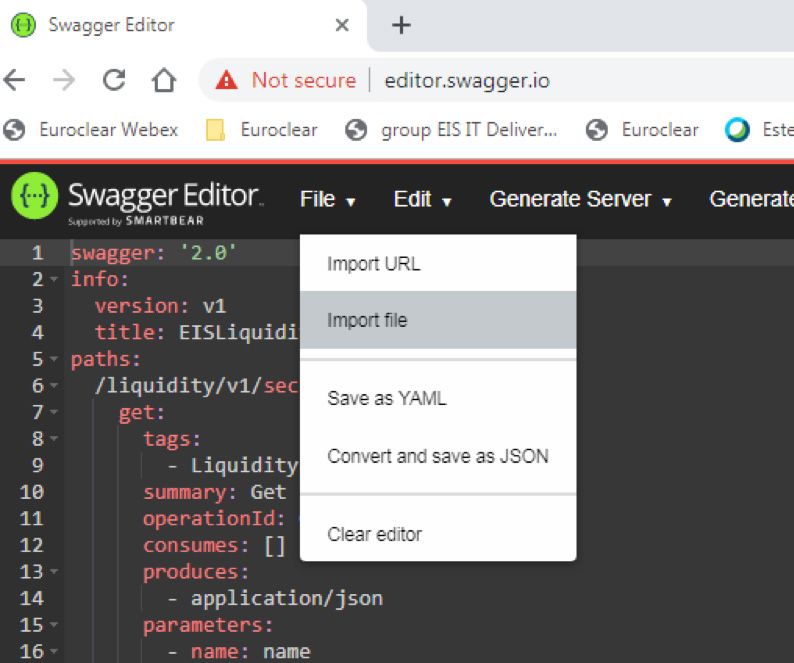Image resolution: width=794 pixels, height=663 pixels.
Task: Click the Generate Server dropdown arrow
Action: tap(667, 202)
